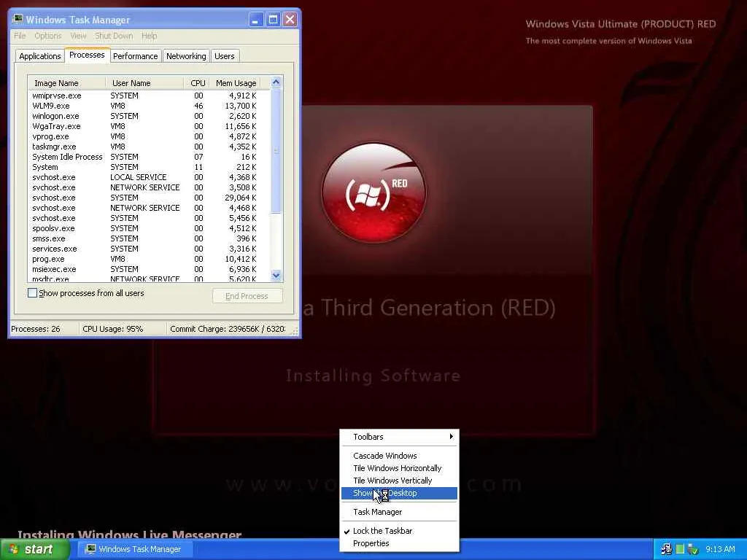The height and width of the screenshot is (560, 747).
Task: Toggle Lock the Taskbar option
Action: pyautogui.click(x=382, y=531)
